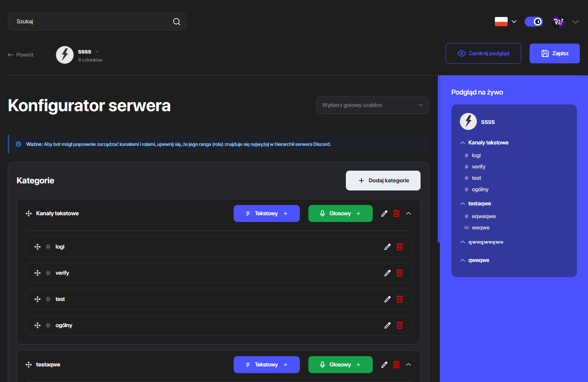The height and width of the screenshot is (382, 588).
Task: Click Dodaj kategorie button
Action: pos(383,181)
